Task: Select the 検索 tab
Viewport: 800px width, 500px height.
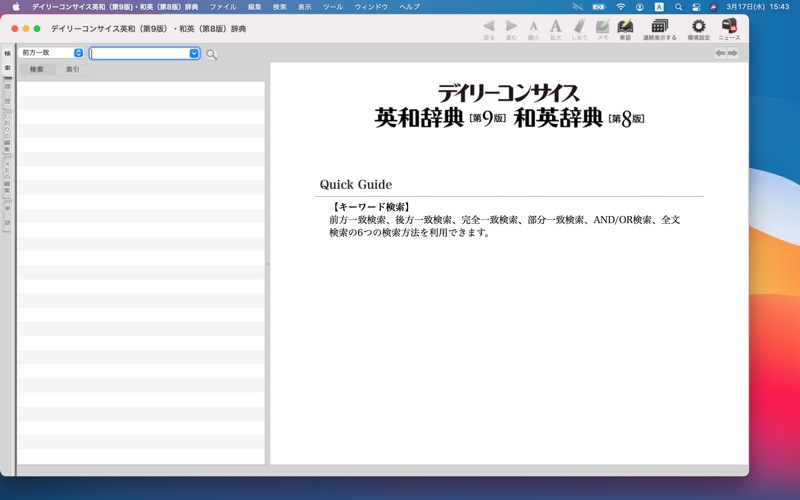Action: click(37, 70)
